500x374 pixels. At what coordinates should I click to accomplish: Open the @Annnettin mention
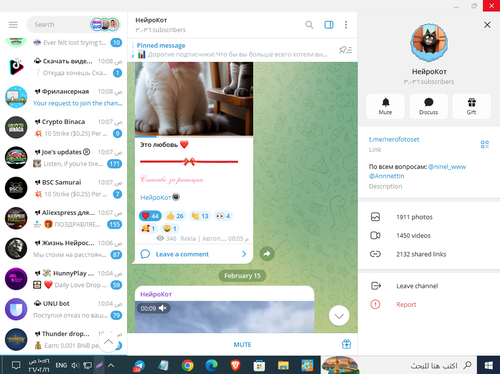(x=386, y=176)
